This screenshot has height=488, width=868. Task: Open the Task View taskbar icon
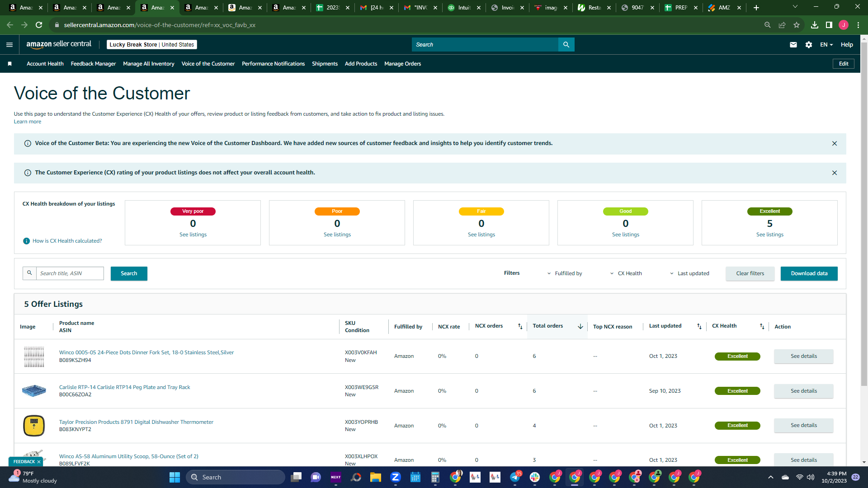(x=296, y=477)
